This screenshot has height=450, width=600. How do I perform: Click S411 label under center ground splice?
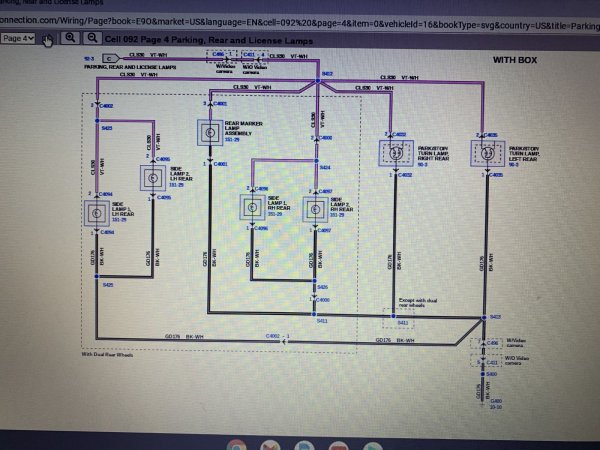(322, 321)
